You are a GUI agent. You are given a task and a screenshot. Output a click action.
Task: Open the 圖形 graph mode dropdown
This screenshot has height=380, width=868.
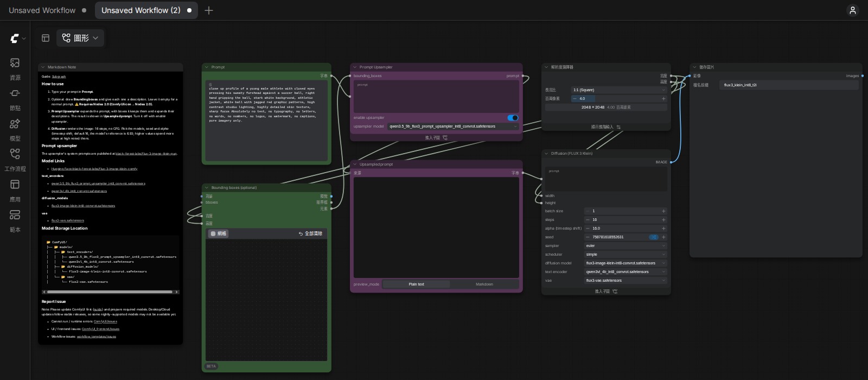(80, 38)
